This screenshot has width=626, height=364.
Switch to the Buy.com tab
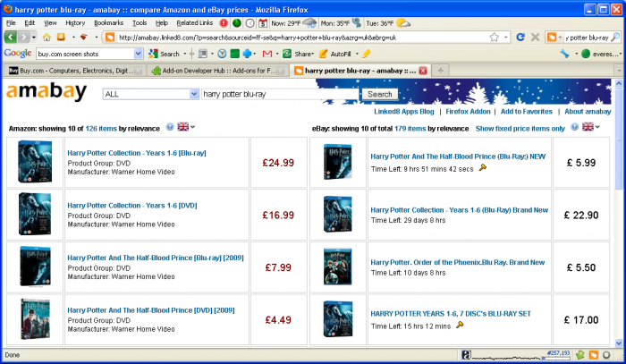coord(74,71)
